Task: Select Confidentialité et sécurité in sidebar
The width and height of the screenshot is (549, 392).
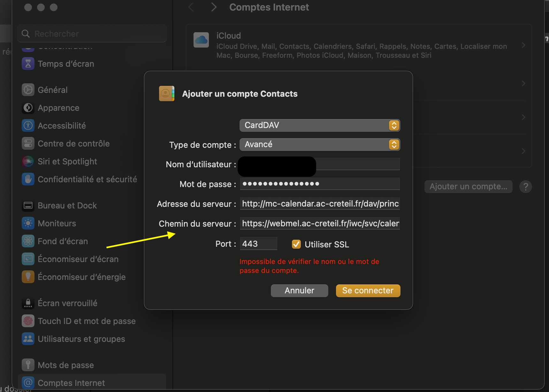Action: click(x=92, y=179)
